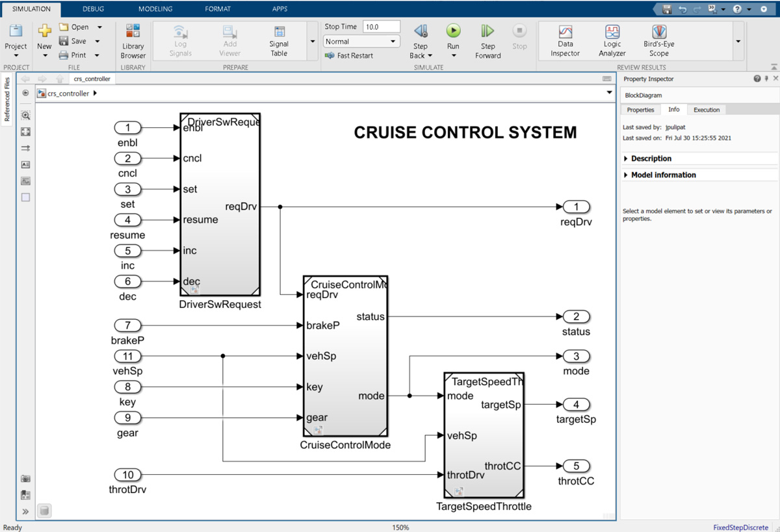Open the Data Inspector
Viewport: 780px width, 532px height.
[565, 40]
